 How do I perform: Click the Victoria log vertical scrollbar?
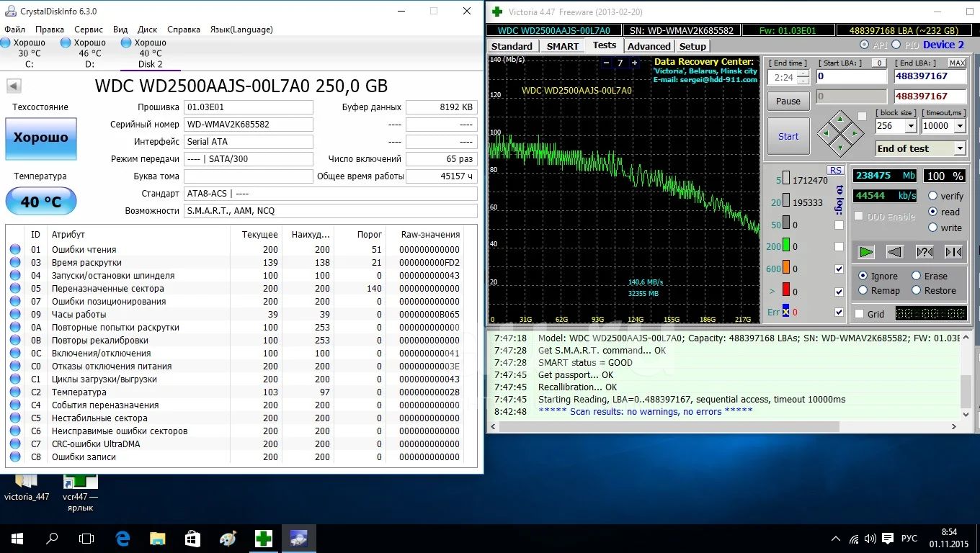(x=966, y=376)
